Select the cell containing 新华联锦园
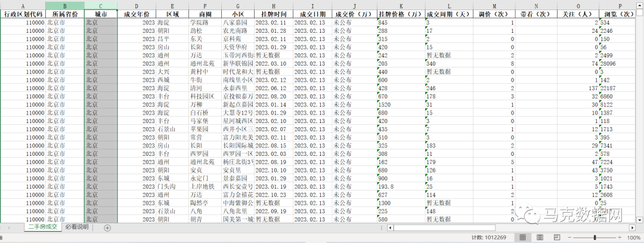 pyautogui.click(x=238, y=64)
